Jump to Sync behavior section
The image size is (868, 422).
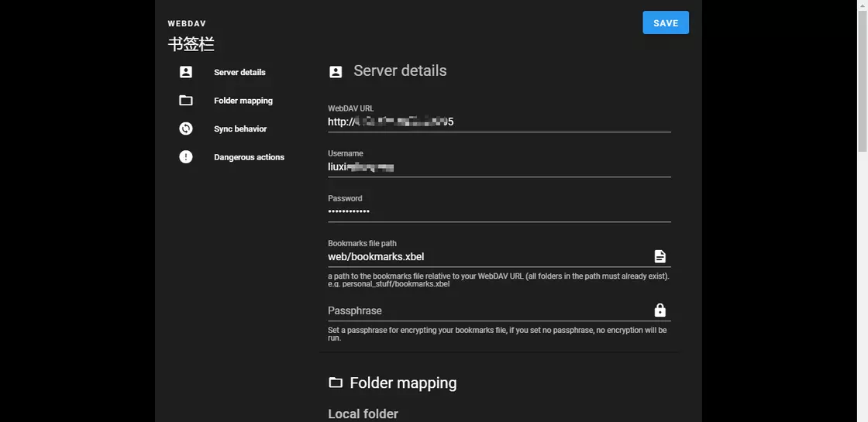tap(240, 129)
